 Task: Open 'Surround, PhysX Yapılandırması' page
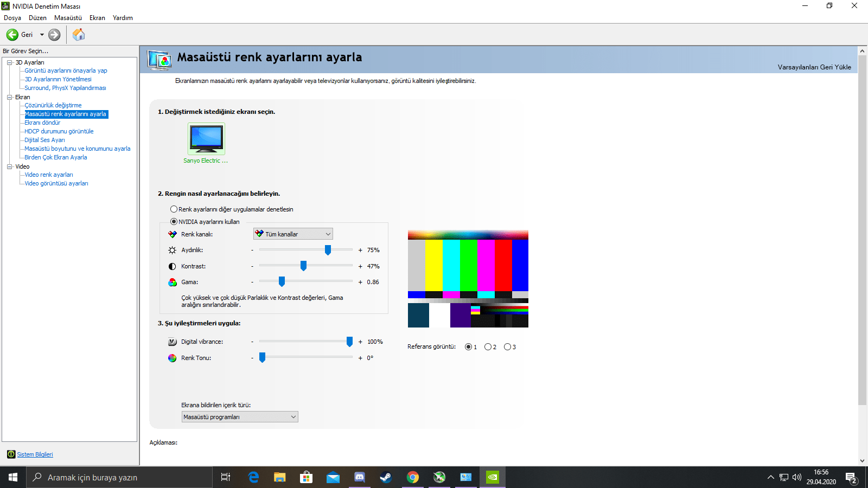click(65, 88)
